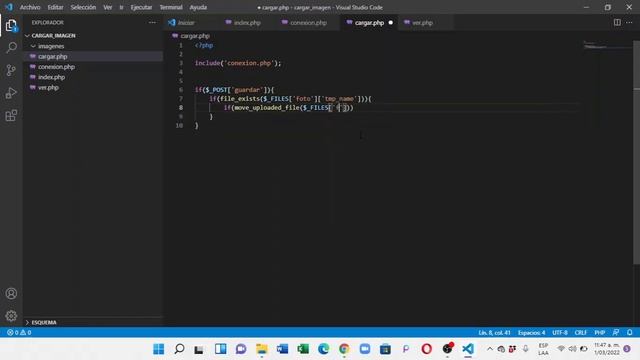The height and width of the screenshot is (360, 640).
Task: Open the Terminal menu
Action: pos(171,7)
